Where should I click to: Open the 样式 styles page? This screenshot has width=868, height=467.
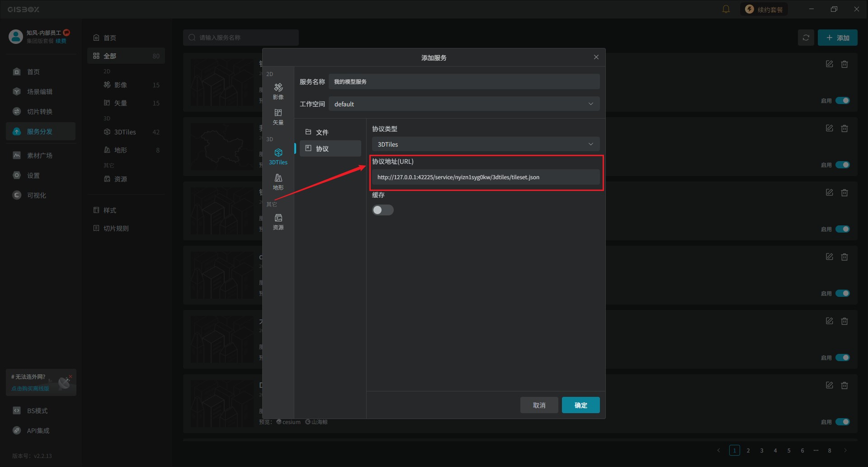[126, 210]
